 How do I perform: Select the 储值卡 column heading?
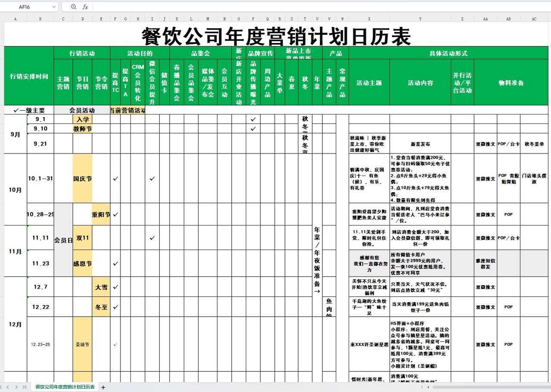click(164, 82)
